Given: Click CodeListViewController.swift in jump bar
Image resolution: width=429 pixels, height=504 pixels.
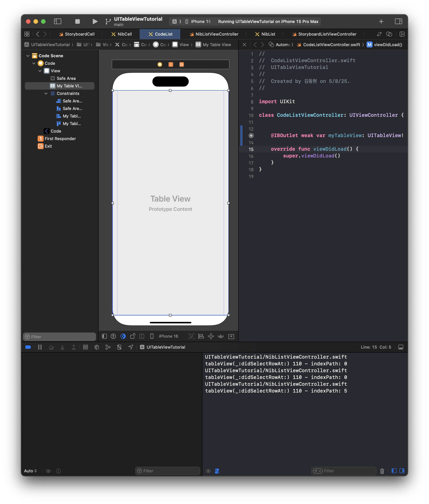Looking at the screenshot, I should tap(328, 44).
